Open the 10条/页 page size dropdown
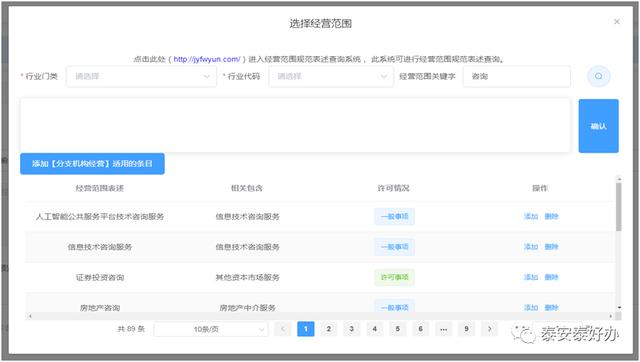The image size is (640, 362). [211, 329]
